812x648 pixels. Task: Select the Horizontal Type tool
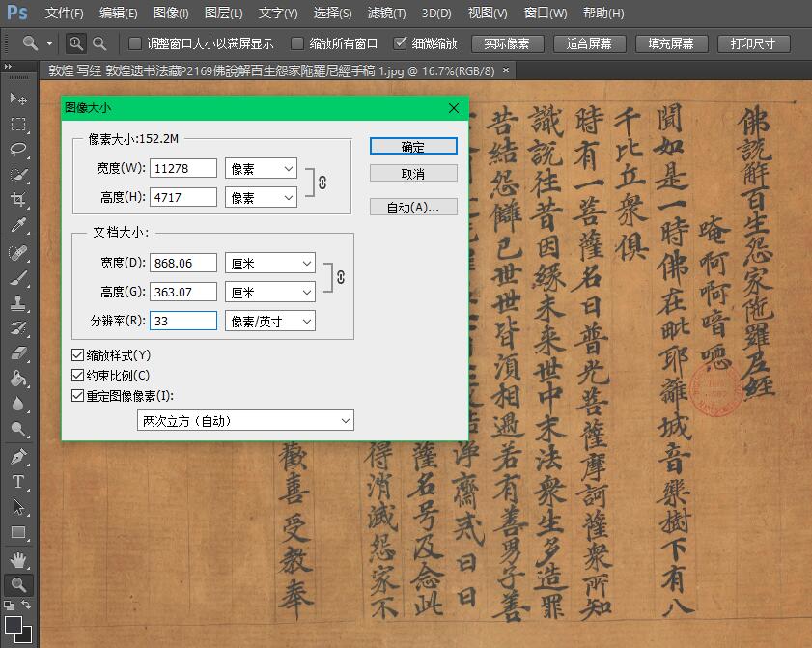[18, 482]
